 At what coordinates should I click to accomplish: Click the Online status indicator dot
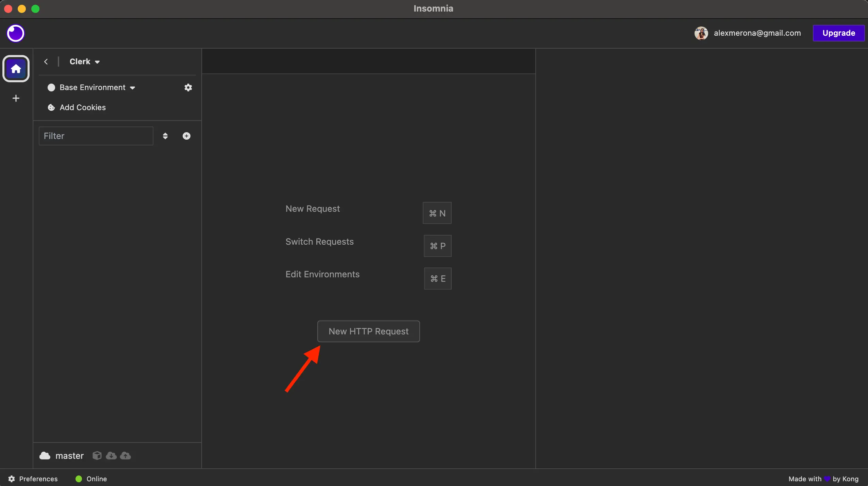click(x=78, y=479)
